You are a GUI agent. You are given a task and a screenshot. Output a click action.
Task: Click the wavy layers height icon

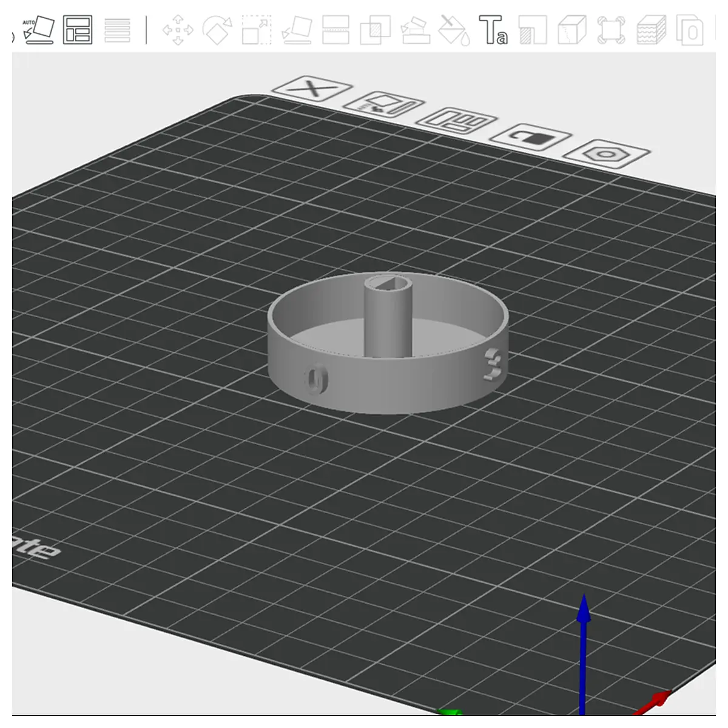click(x=651, y=30)
